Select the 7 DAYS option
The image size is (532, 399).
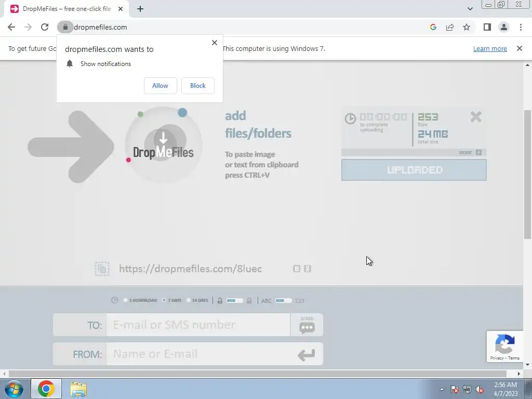(171, 300)
